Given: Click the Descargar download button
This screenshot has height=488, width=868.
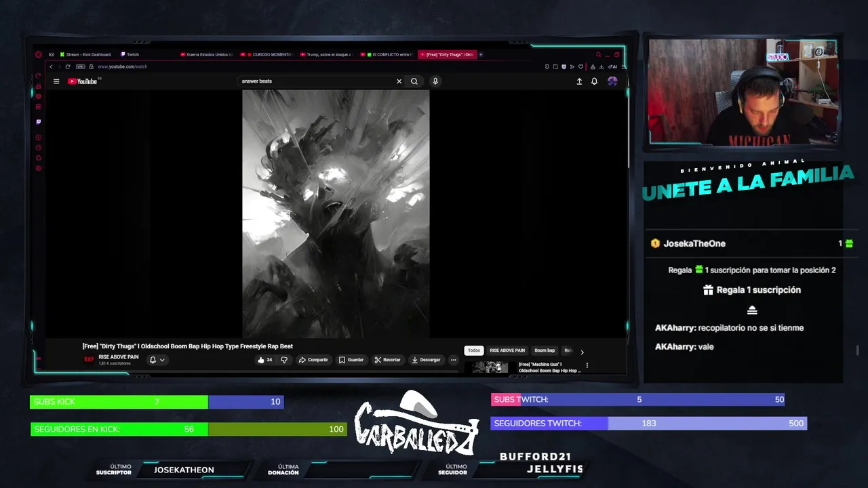Looking at the screenshot, I should (426, 360).
